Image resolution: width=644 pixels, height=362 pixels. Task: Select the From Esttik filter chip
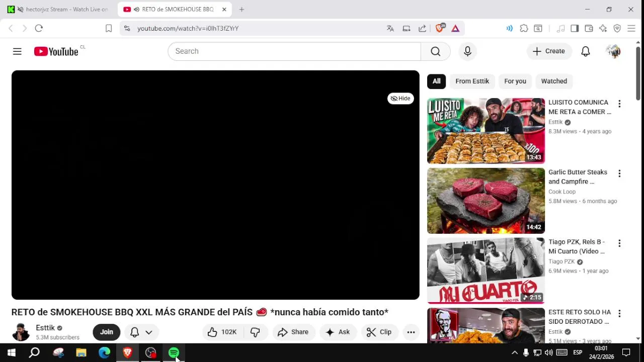[x=472, y=81]
